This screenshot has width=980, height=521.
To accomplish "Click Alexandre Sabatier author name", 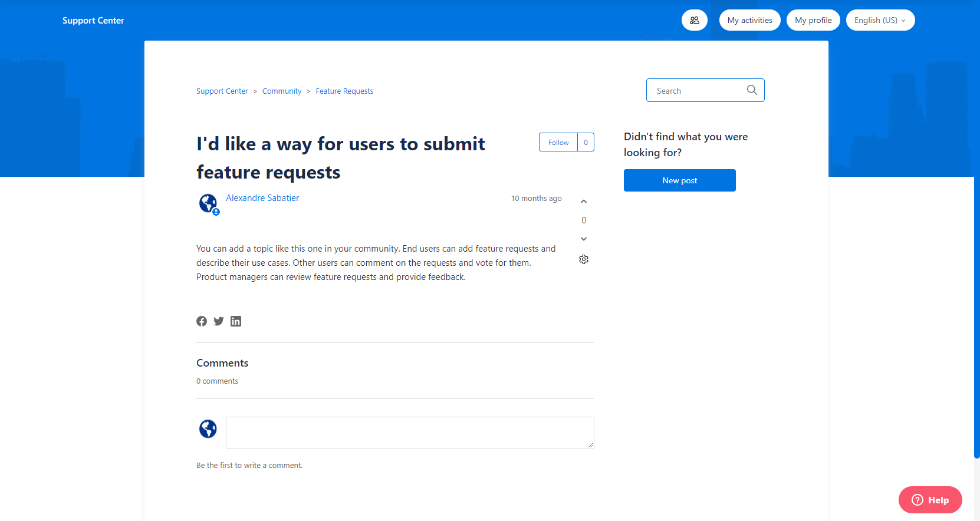I will click(262, 198).
